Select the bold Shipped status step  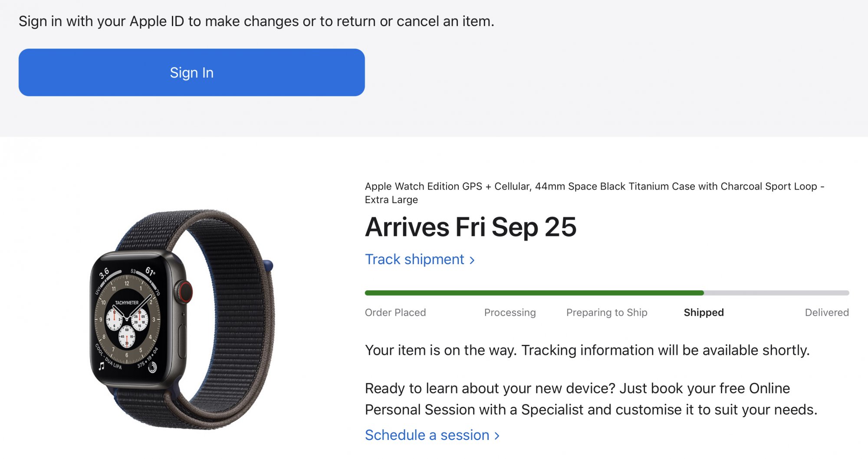point(704,313)
